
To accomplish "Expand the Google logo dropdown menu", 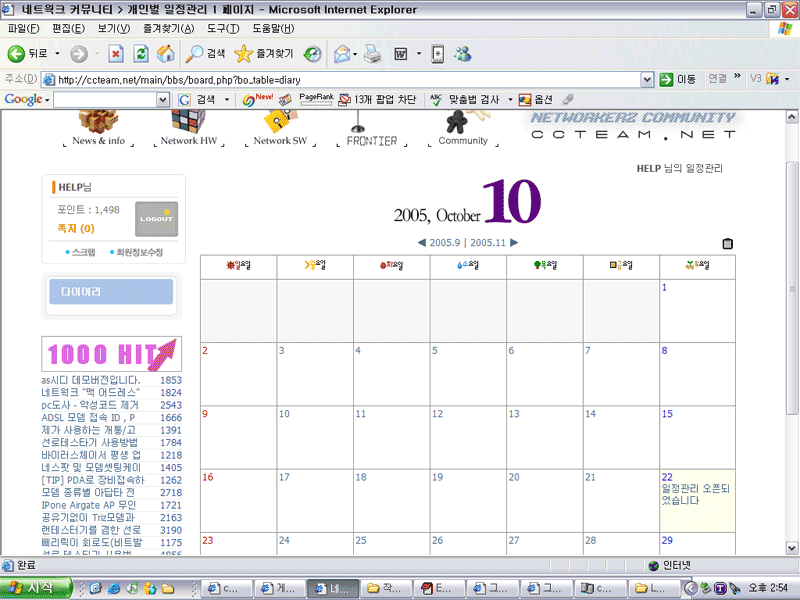I will click(x=46, y=99).
